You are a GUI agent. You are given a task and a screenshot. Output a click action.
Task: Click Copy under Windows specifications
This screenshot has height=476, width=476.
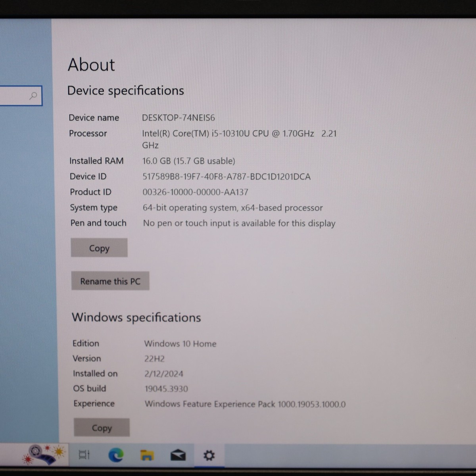102,428
